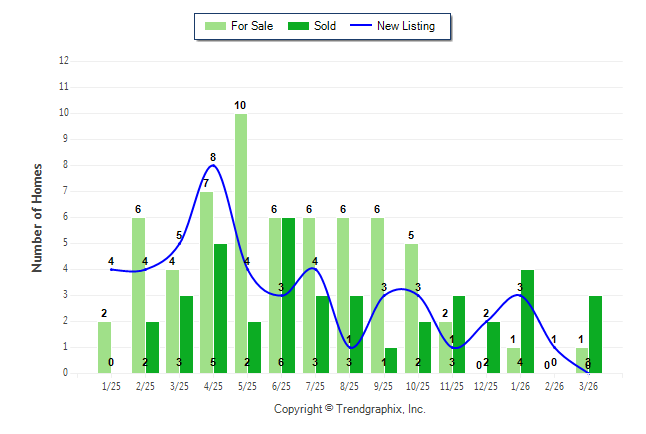Toggle the For Sale legend label
The height and width of the screenshot is (434, 646).
pos(252,26)
